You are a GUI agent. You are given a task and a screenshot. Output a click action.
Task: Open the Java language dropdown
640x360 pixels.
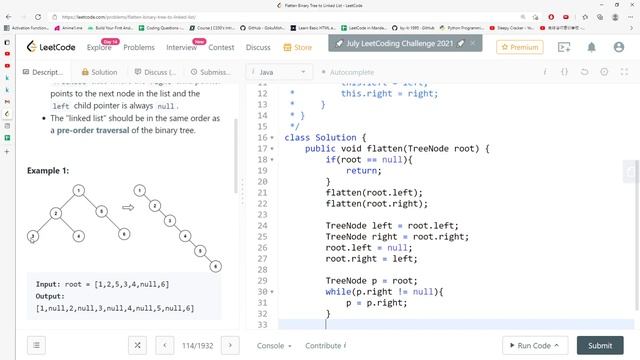[279, 72]
